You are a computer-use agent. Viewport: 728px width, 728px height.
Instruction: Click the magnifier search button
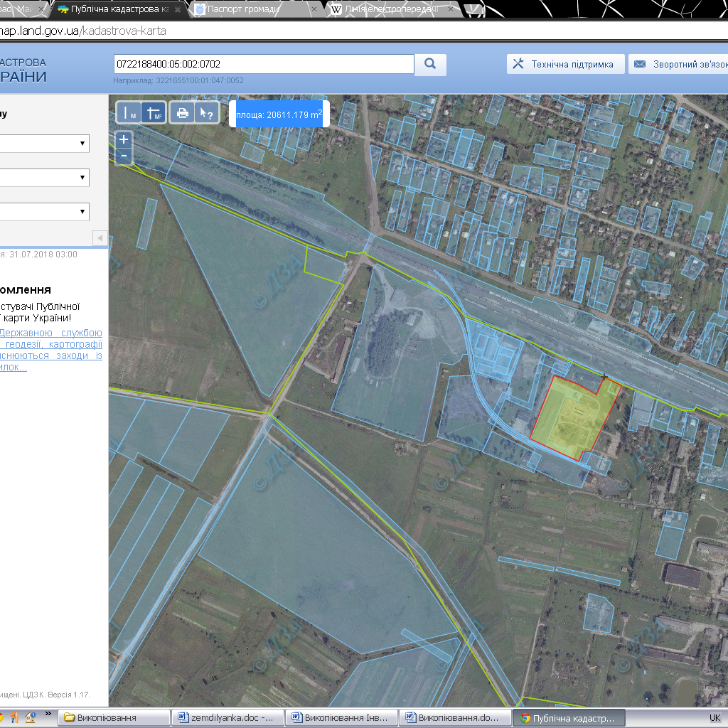[x=430, y=64]
